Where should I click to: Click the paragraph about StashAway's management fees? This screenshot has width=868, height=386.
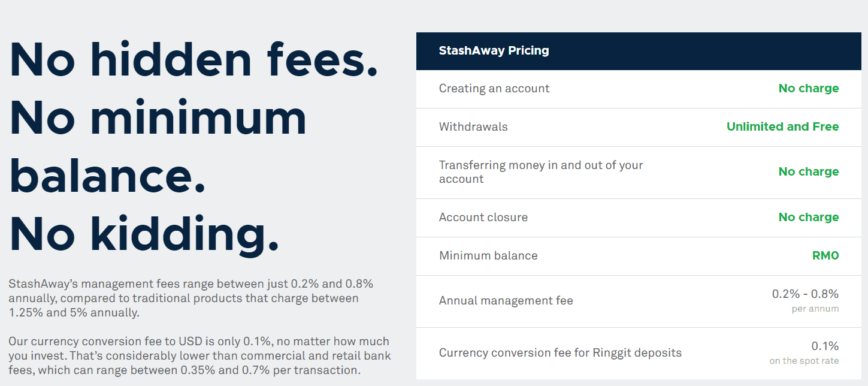click(190, 298)
